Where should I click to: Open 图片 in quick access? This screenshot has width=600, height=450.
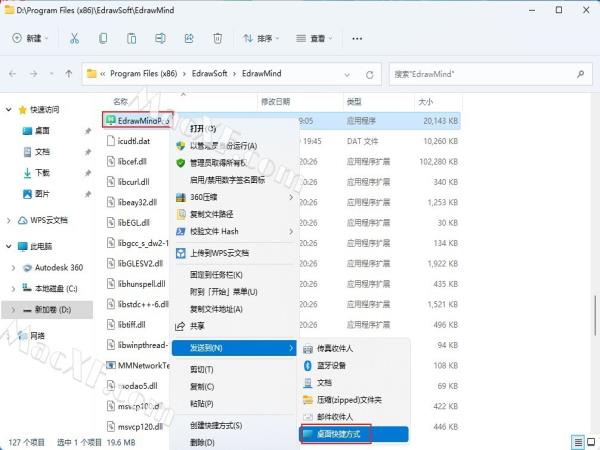tap(42, 194)
